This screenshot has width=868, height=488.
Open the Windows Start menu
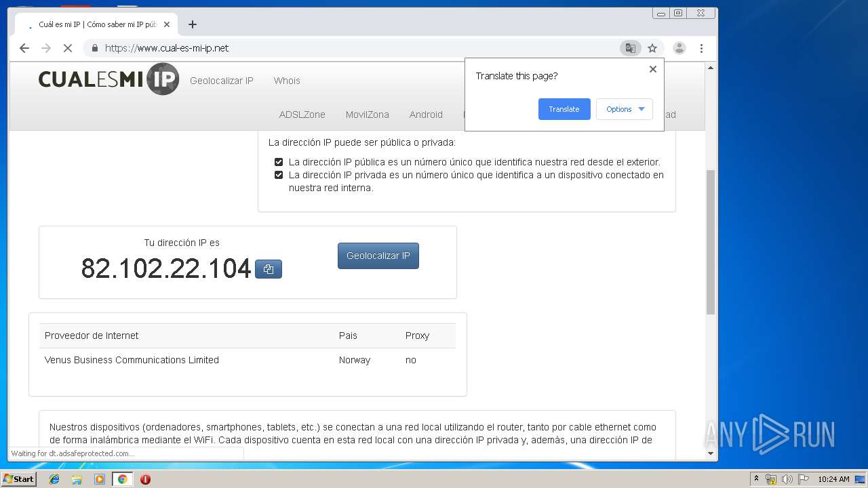point(18,479)
